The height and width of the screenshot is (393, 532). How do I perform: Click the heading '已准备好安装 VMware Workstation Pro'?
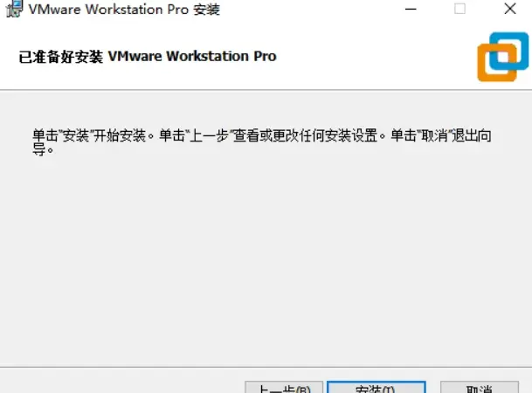click(148, 56)
